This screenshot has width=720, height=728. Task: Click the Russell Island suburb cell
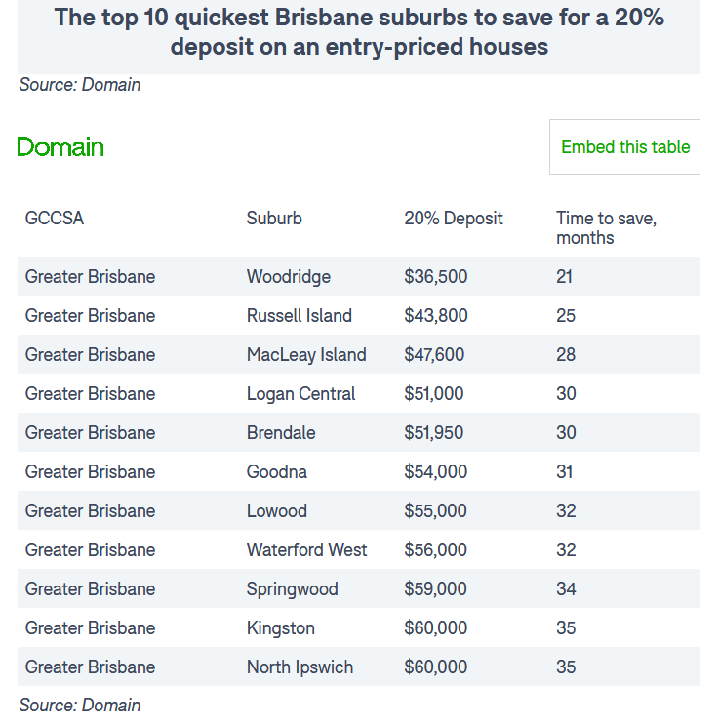click(299, 316)
